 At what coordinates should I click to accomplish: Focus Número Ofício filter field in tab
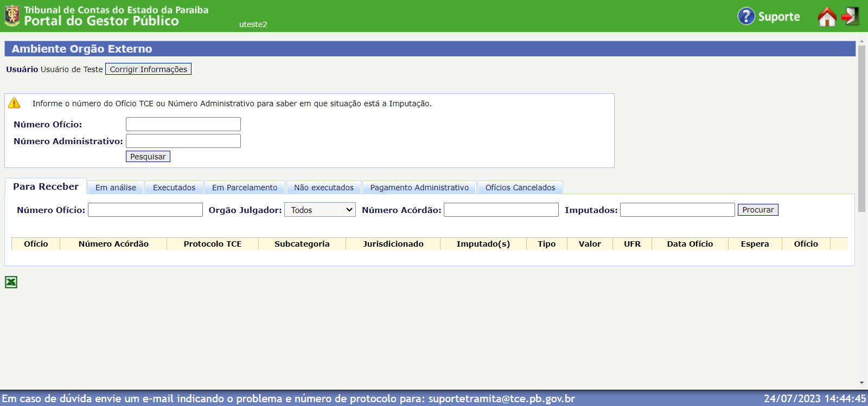click(145, 210)
